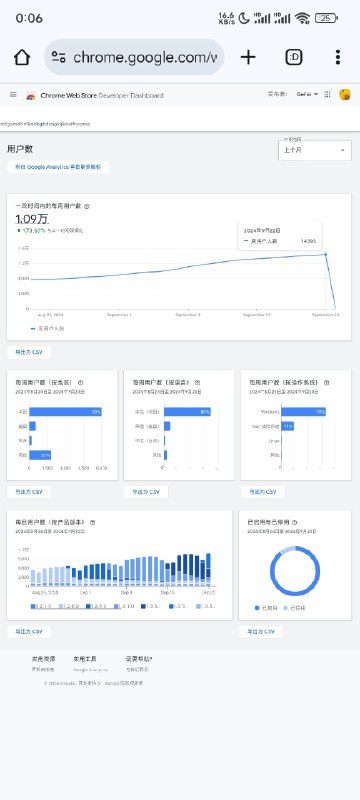
Task: Open the Google apps grid icon
Action: pos(327,94)
